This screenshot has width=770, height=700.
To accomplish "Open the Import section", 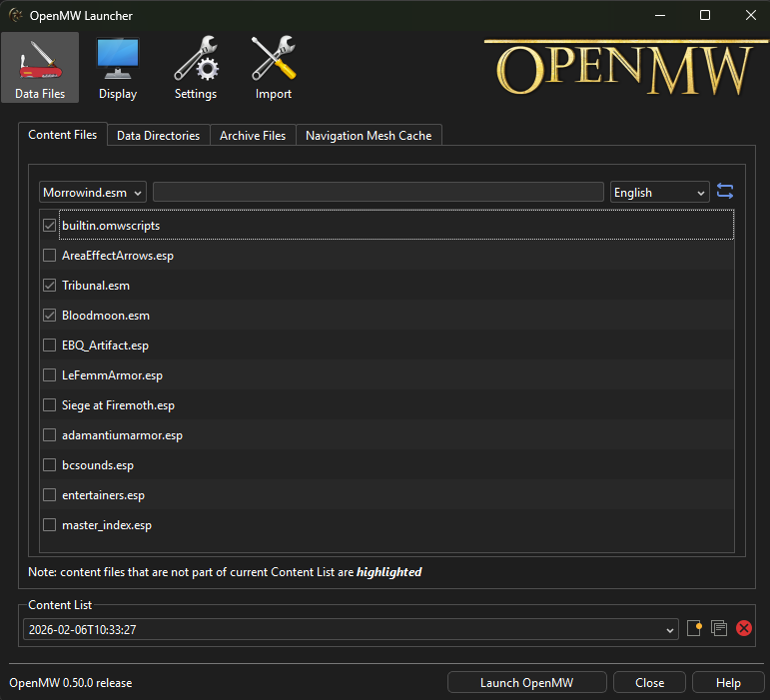I will coord(273,67).
